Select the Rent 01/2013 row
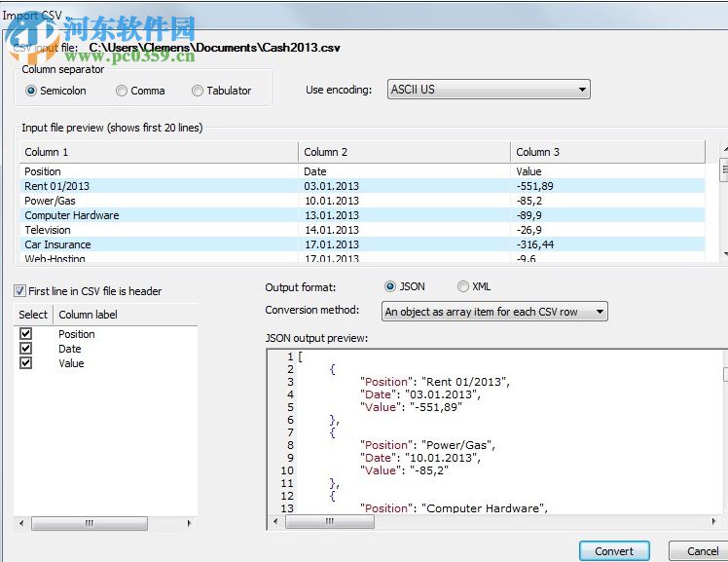Viewport: 728px width, 562px height. click(362, 186)
